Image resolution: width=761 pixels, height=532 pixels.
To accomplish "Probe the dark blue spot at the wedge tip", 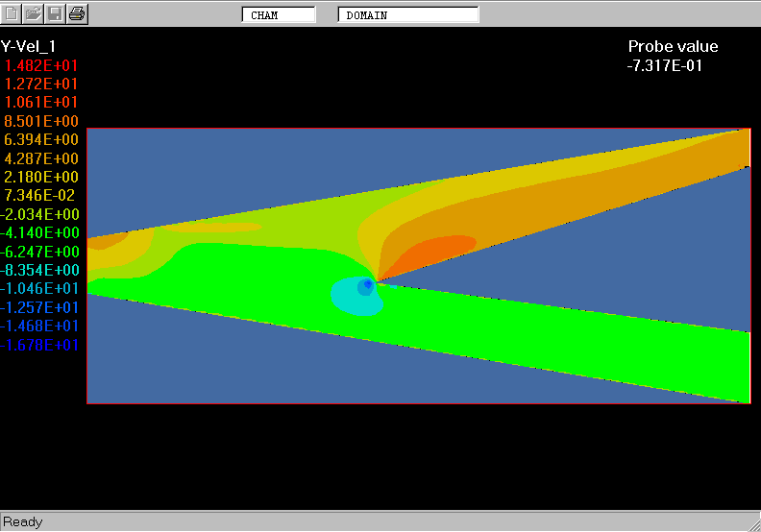I will click(x=367, y=284).
